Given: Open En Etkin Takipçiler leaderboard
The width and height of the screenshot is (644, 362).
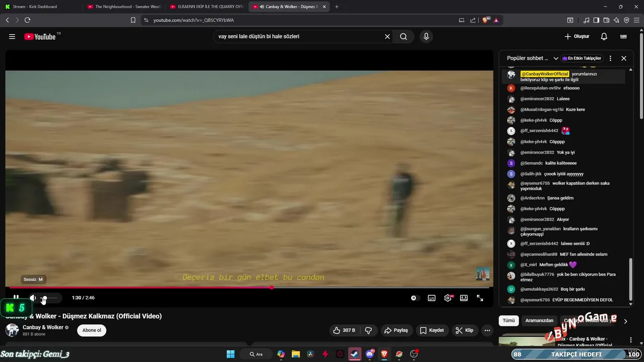Looking at the screenshot, I should click(582, 58).
